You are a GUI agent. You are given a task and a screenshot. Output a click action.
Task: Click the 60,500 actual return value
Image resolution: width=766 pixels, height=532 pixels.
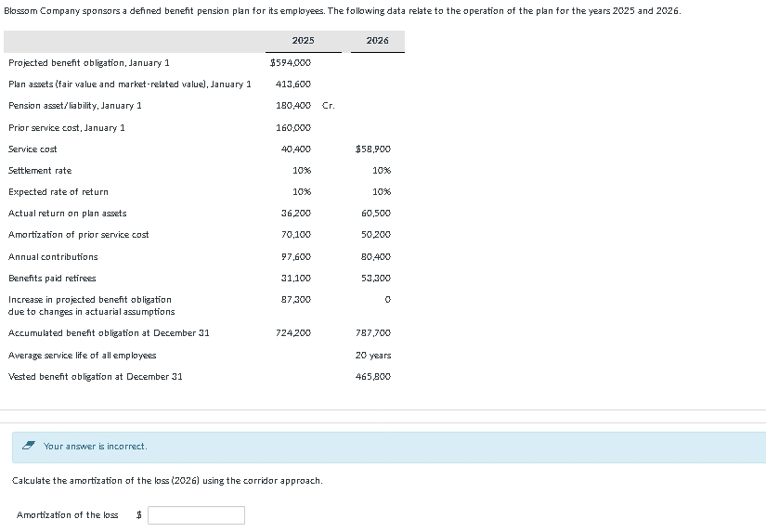coord(376,213)
